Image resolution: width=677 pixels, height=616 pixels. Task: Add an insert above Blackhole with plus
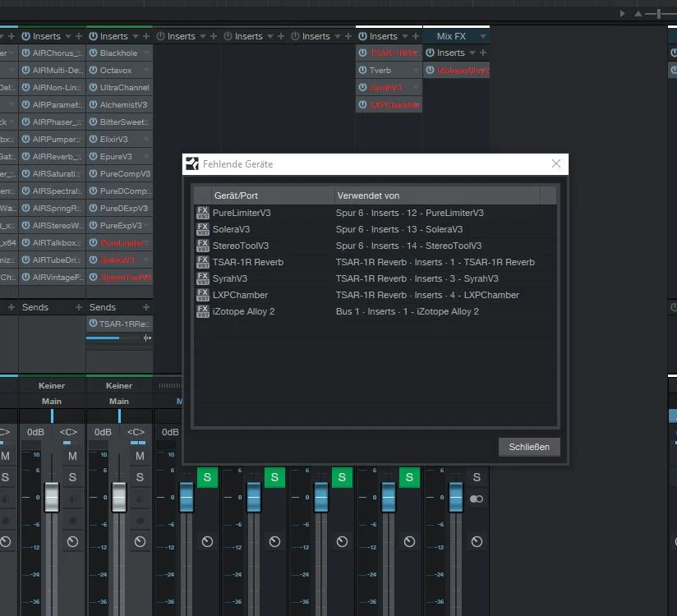(x=146, y=36)
